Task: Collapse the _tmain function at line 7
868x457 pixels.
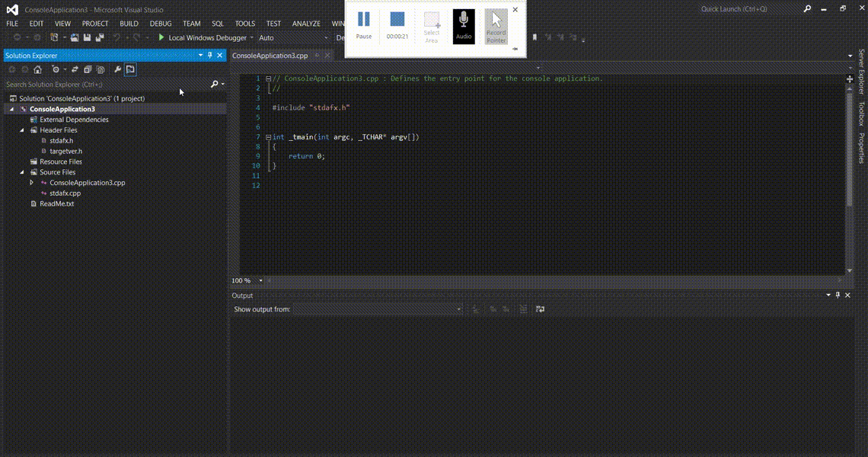Action: tap(268, 137)
